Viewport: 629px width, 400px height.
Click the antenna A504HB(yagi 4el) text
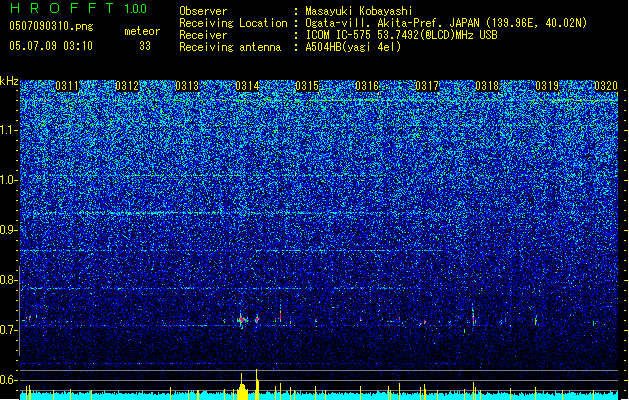point(353,47)
